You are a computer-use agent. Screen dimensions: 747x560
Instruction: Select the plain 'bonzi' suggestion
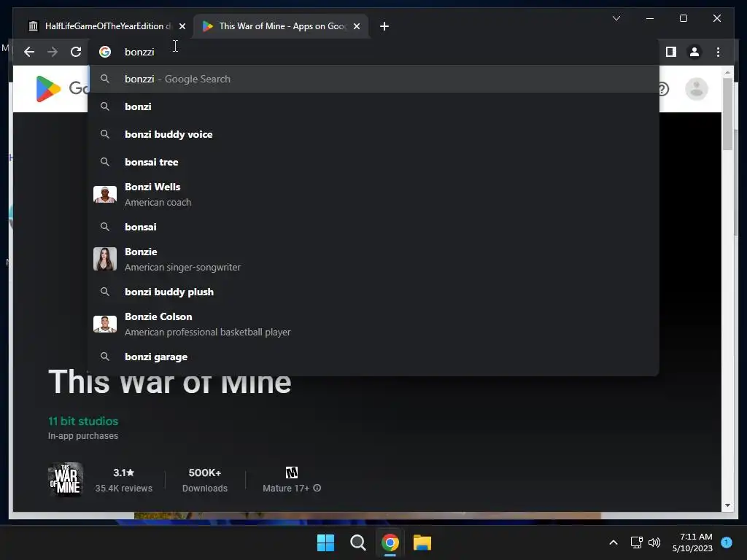(373, 106)
